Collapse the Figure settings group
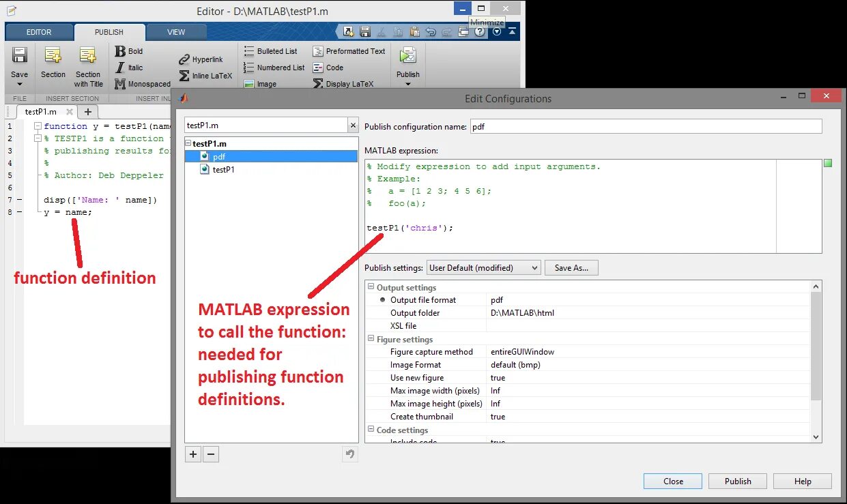Screen dimensions: 847x504 click(x=371, y=339)
